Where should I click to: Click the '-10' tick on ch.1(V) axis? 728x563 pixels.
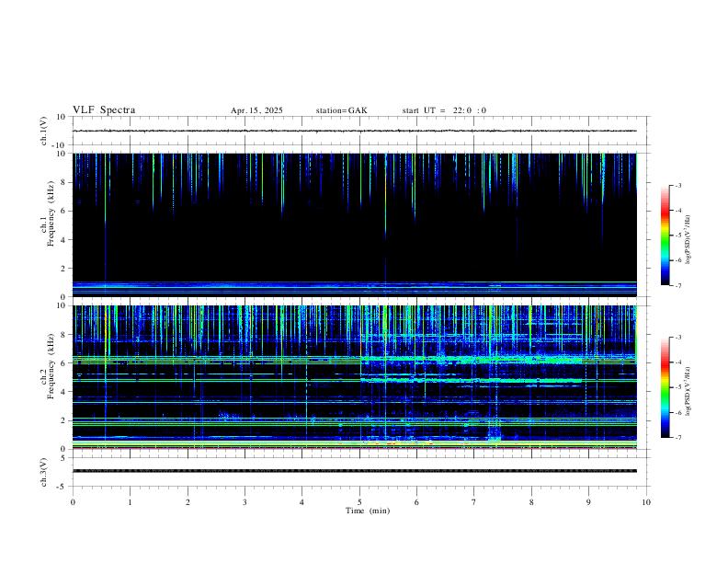pos(60,145)
